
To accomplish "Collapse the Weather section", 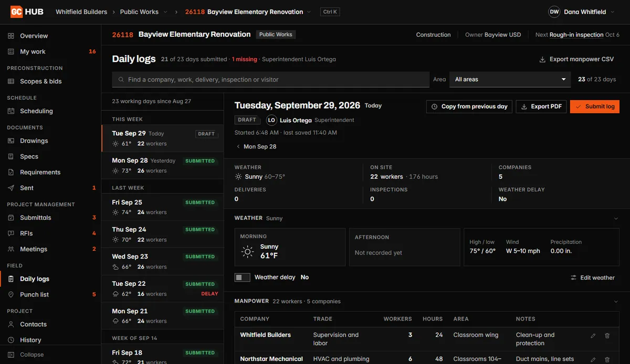I will point(616,218).
